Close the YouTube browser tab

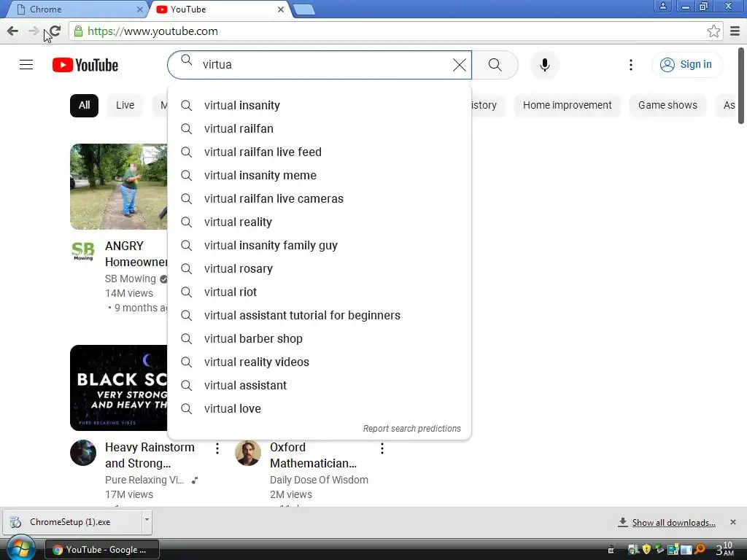[x=281, y=9]
